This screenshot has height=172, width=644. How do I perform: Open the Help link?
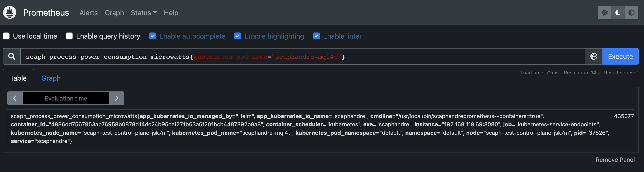(x=171, y=13)
